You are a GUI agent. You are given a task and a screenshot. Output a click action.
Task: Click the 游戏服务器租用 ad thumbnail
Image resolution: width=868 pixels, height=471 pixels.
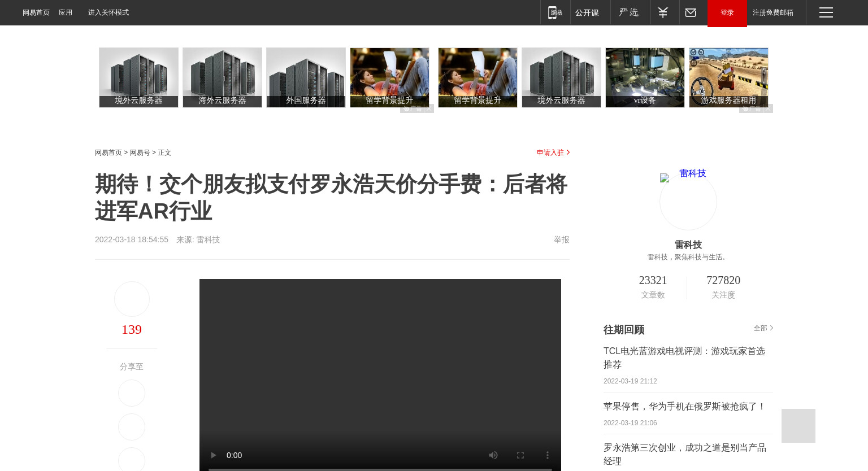728,77
